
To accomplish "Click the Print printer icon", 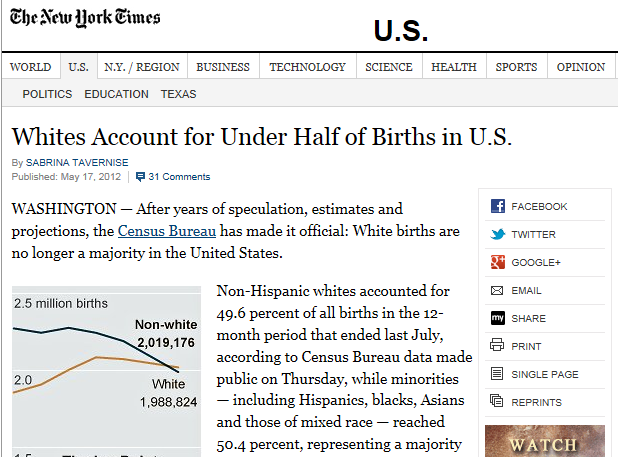I will [x=497, y=346].
